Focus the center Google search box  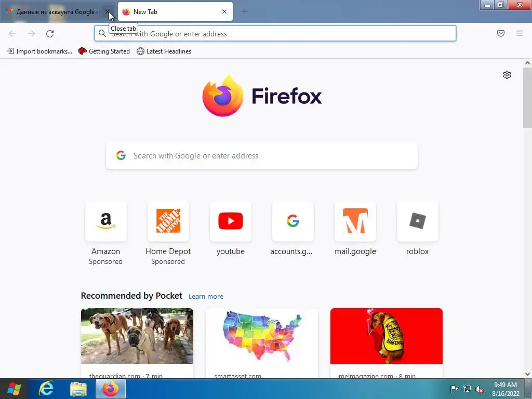(x=262, y=156)
